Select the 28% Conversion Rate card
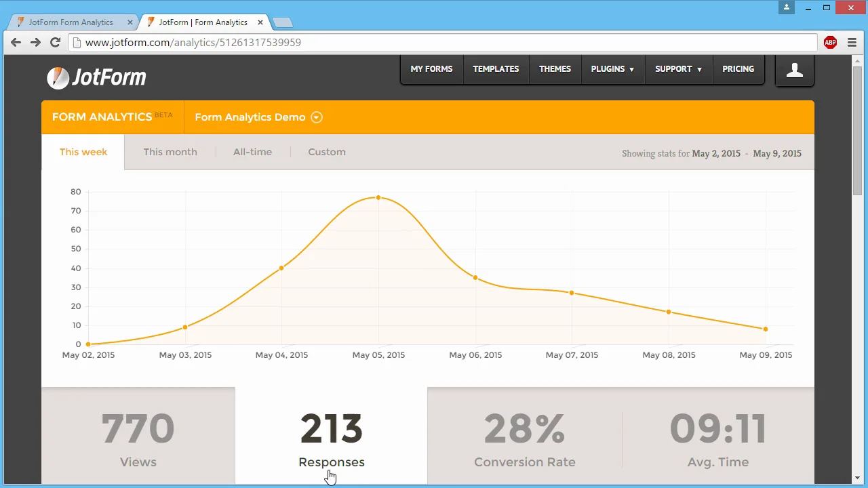Image resolution: width=868 pixels, height=488 pixels. 525,436
